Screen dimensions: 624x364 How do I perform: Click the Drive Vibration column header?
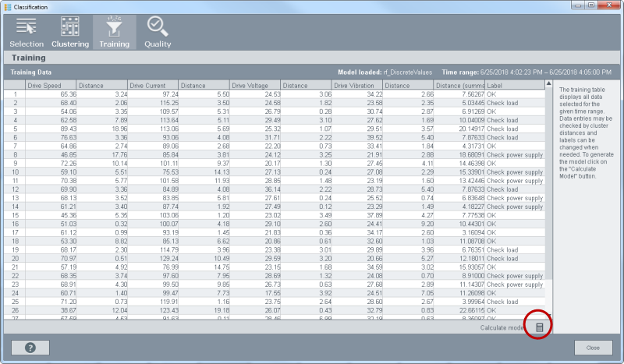point(356,85)
